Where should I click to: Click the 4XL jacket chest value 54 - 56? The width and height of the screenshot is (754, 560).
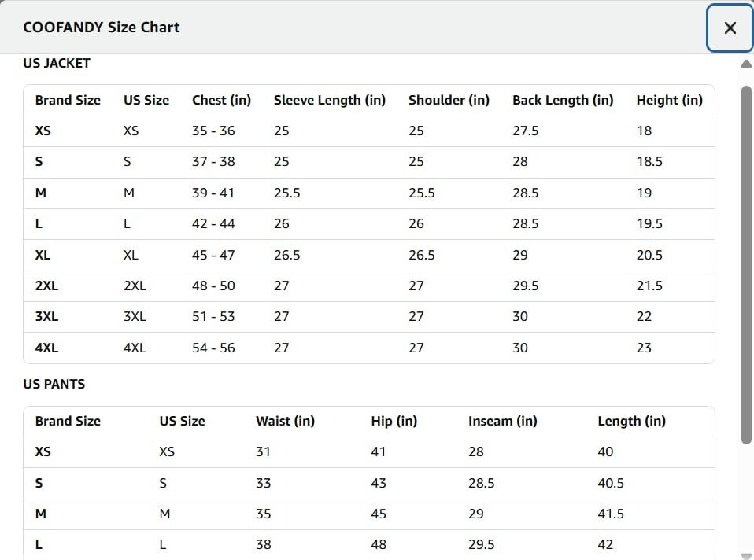click(213, 348)
